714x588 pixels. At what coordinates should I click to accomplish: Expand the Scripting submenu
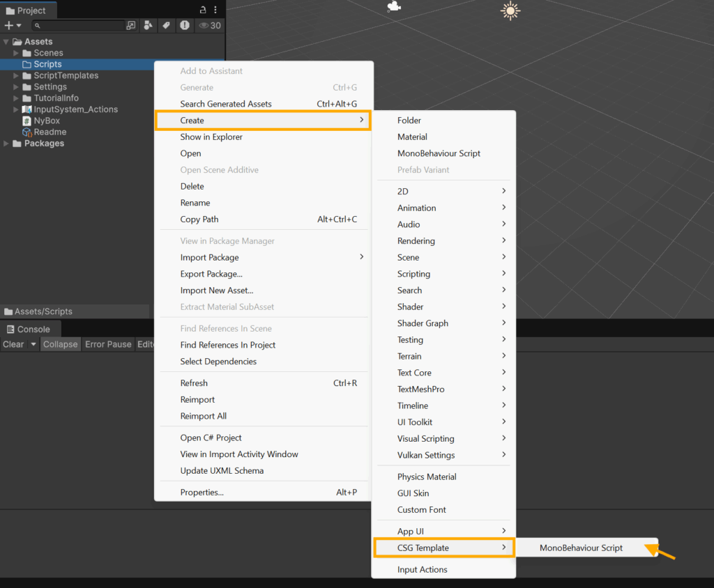[444, 274]
